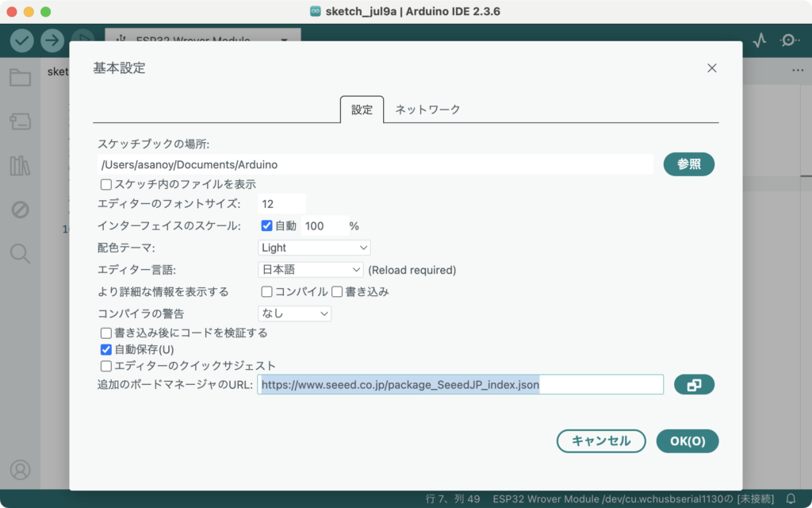The height and width of the screenshot is (508, 812).
Task: Open the コンパイラの警告 なし dropdown
Action: coord(295,314)
